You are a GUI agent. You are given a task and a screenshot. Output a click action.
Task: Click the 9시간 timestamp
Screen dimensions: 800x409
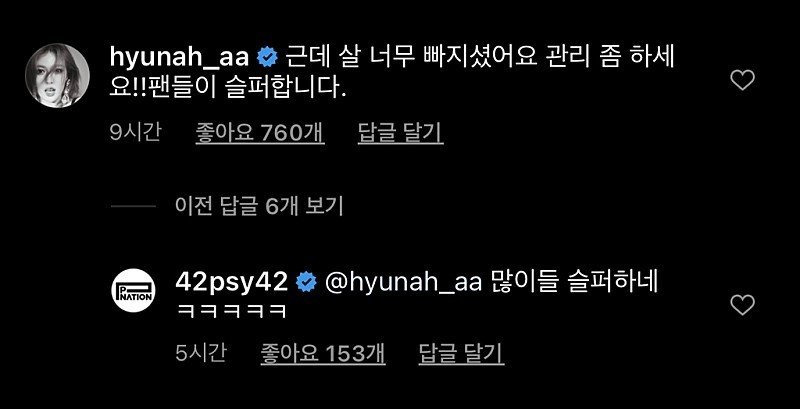tap(135, 133)
